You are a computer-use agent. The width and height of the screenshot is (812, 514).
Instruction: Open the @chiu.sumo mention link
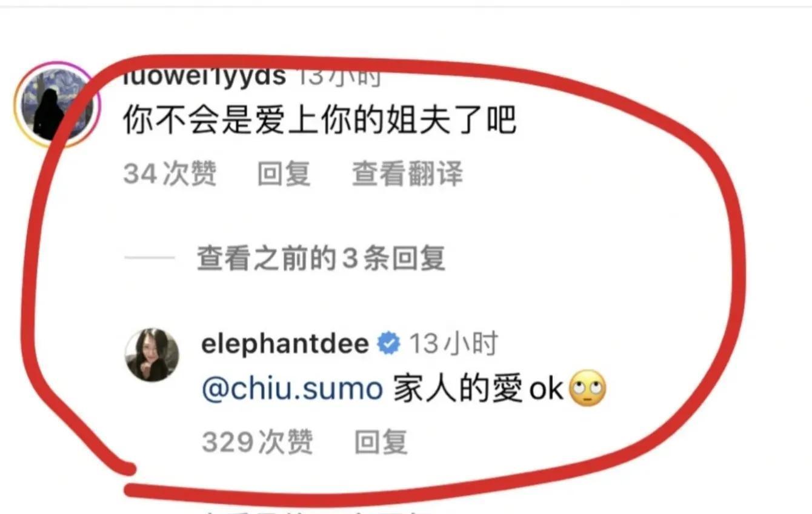pos(292,389)
